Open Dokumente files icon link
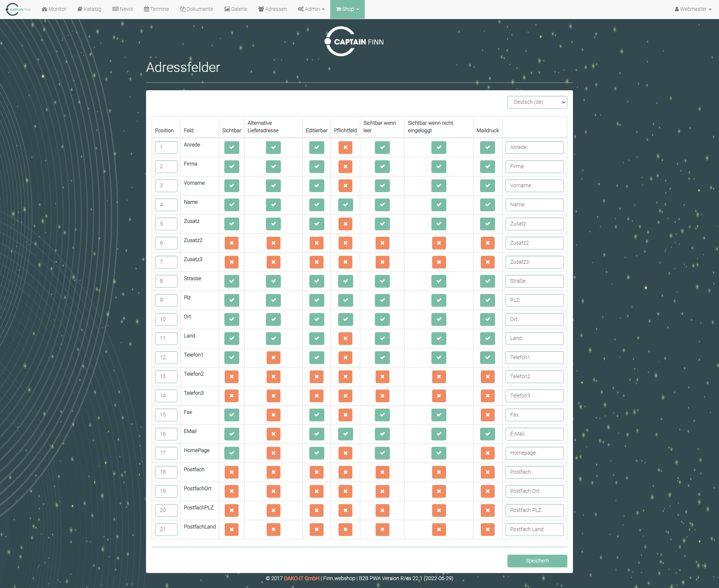 coord(196,9)
